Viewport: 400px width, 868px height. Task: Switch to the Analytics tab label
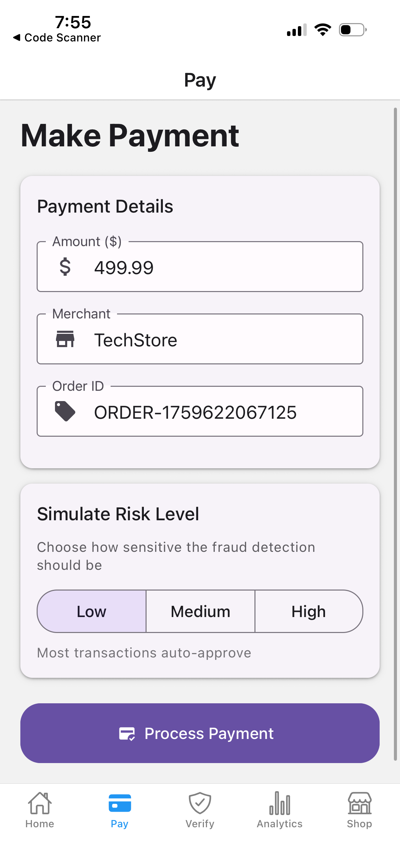coord(280,824)
